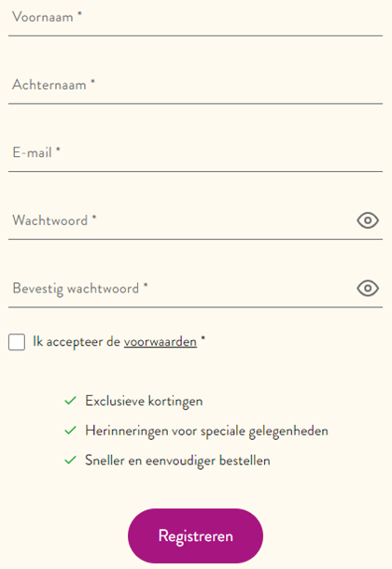Click the required asterisk after the voorwaarden link
This screenshot has height=569, width=392.
coord(203,338)
